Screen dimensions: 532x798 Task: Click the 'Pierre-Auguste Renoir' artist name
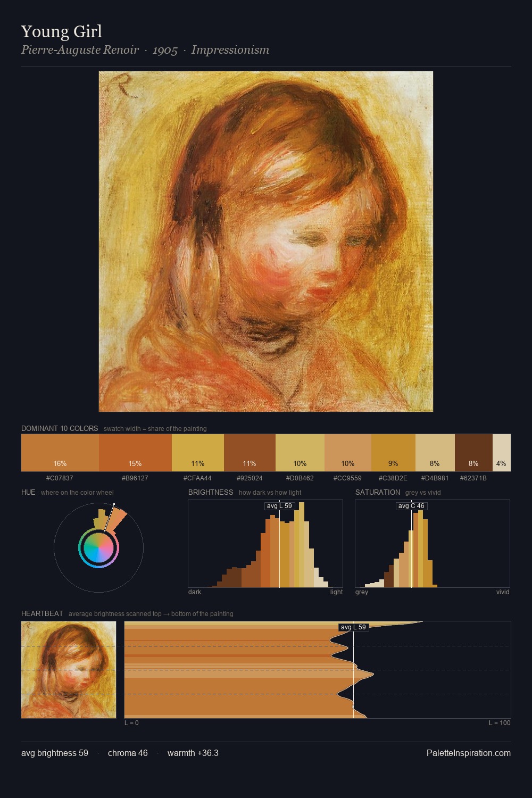80,50
